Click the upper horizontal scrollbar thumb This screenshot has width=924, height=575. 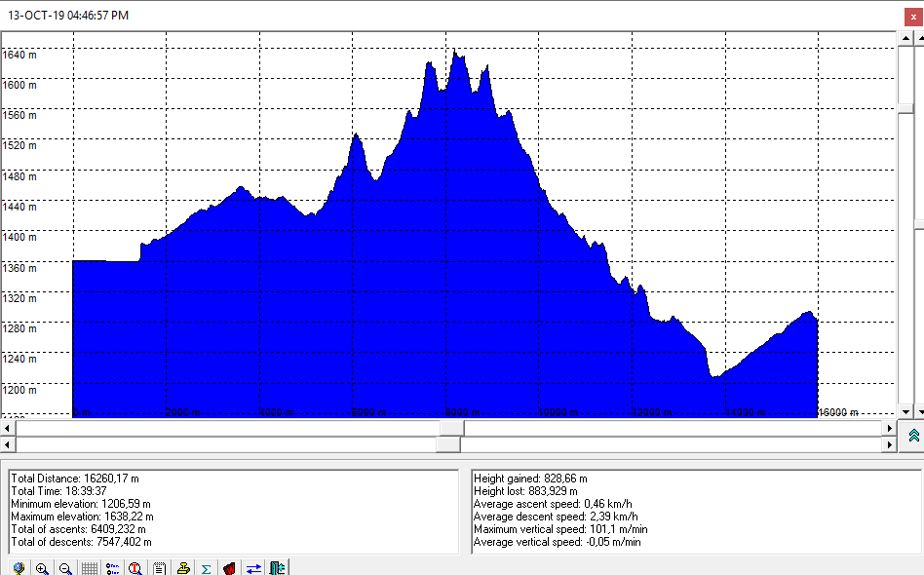[451, 428]
